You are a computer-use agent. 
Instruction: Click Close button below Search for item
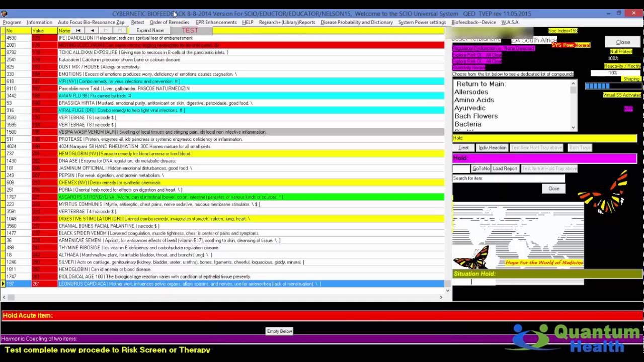tap(553, 189)
